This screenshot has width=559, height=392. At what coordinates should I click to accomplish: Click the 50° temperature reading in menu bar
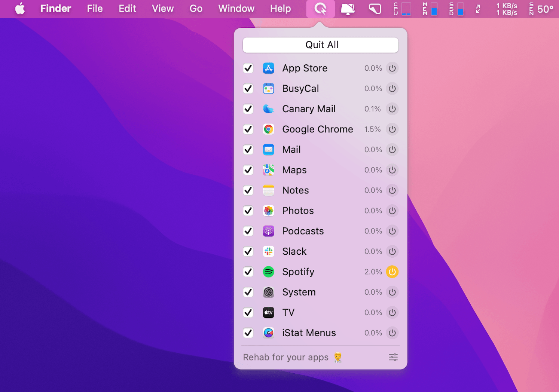(545, 9)
